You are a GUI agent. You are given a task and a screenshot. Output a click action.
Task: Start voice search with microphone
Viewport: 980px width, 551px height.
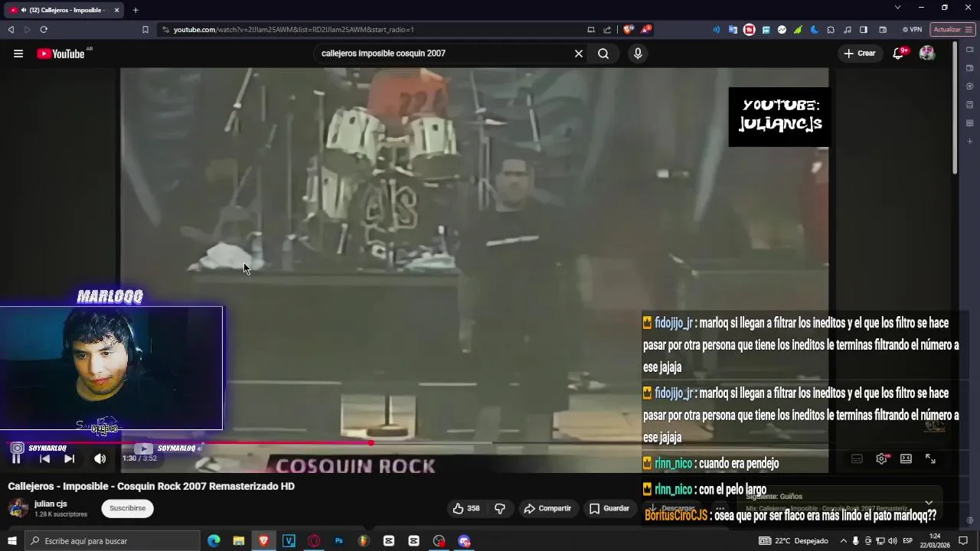[x=638, y=54]
